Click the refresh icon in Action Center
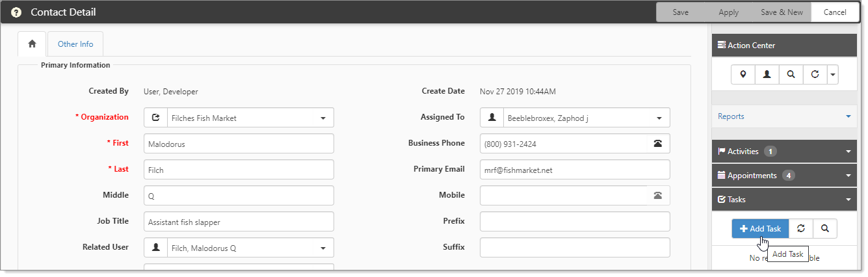 (x=815, y=75)
